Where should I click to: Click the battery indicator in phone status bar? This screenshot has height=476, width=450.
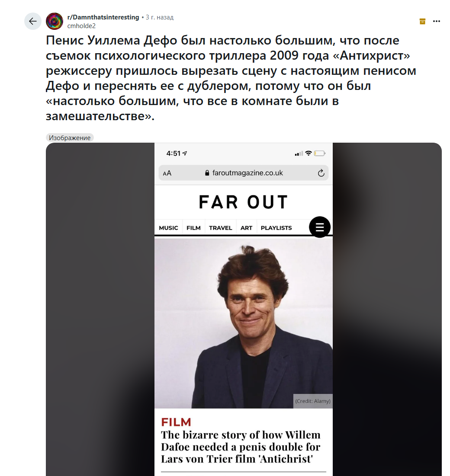coord(320,153)
